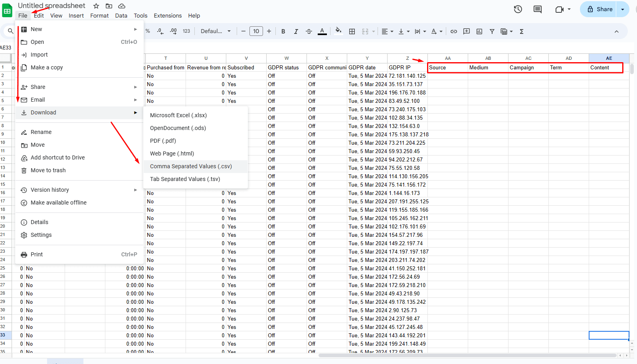Increase font size with plus button
Image resolution: width=637 pixels, height=364 pixels.
pyautogui.click(x=269, y=31)
